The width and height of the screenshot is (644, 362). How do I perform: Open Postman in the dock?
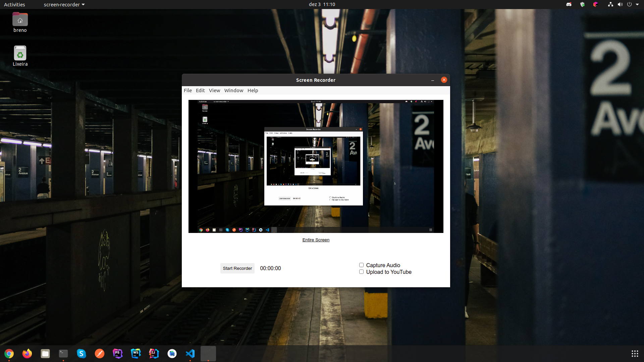[100, 354]
